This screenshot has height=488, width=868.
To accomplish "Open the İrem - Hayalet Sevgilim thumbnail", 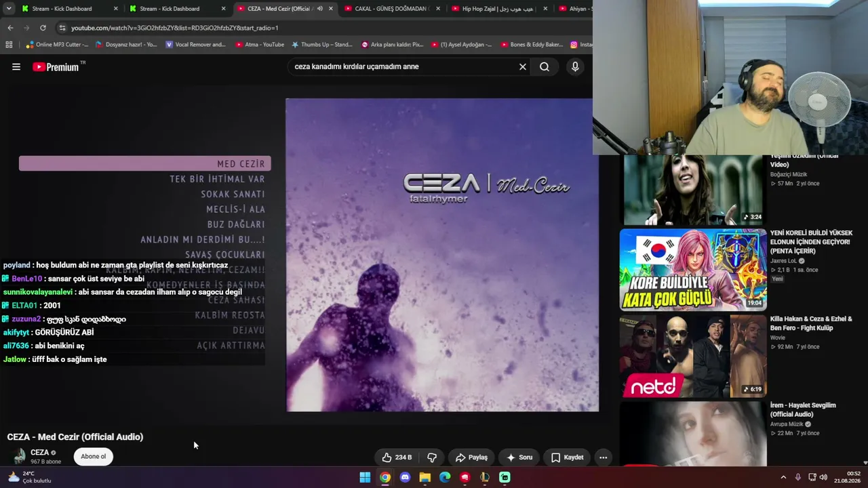I will pos(693,434).
